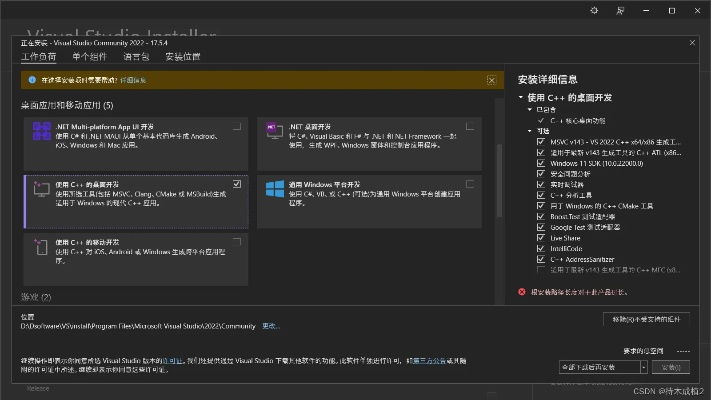Dismiss the yellow info banner with its X
Viewport: 711px width, 400px height.
pos(490,79)
